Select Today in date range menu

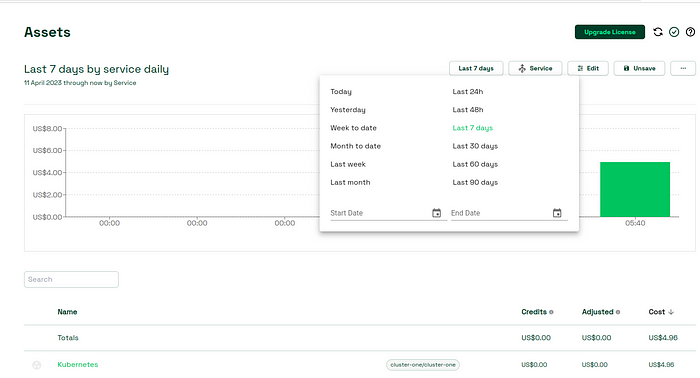341,91
